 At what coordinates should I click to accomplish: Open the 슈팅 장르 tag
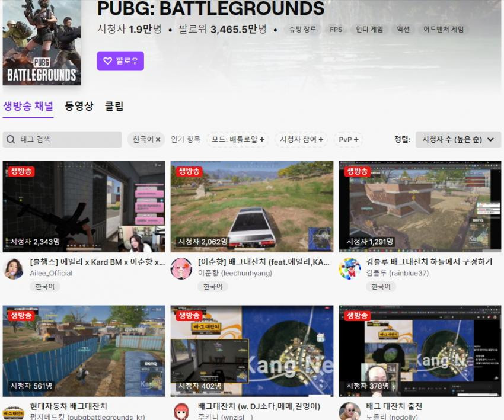pyautogui.click(x=302, y=30)
